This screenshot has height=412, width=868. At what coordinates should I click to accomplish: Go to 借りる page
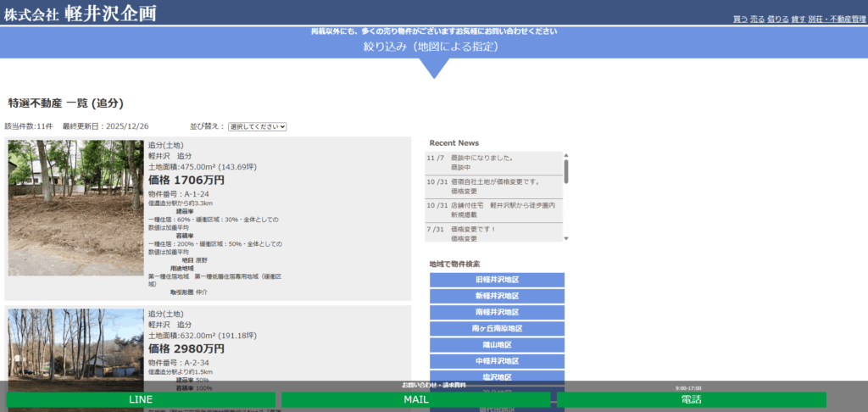[777, 19]
